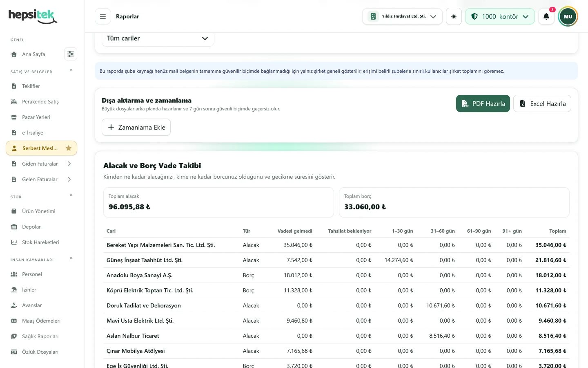
Task: Collapse the Satış ve Belgeler section
Action: tap(71, 70)
